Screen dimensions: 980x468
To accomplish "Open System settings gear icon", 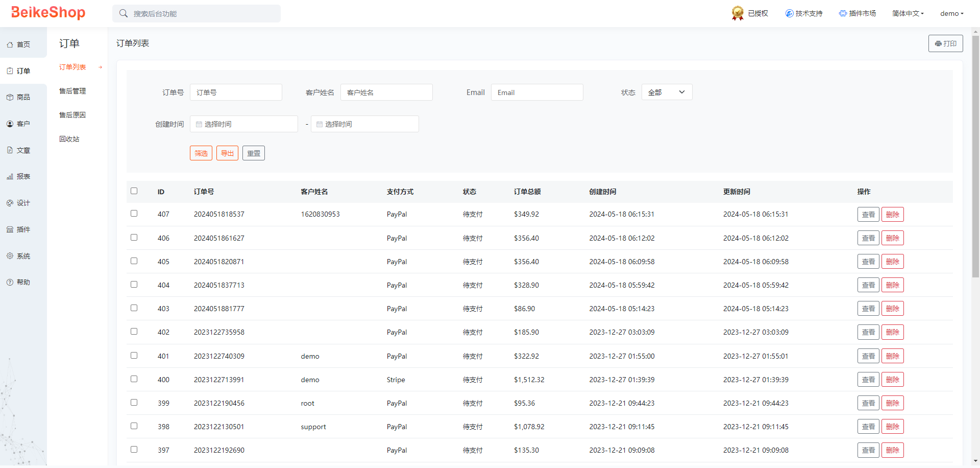I will (10, 256).
